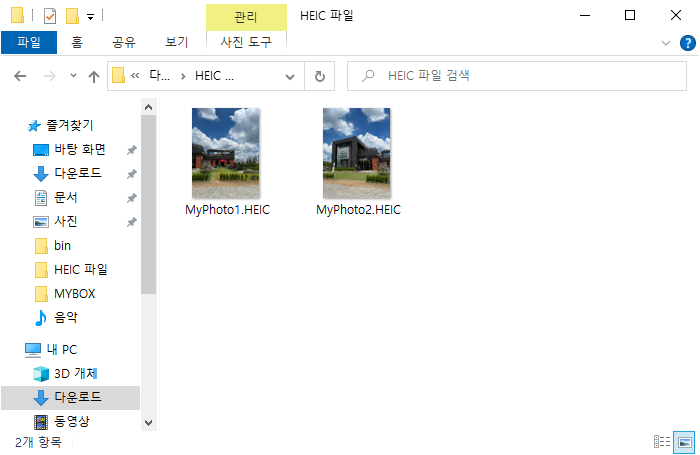700x455 pixels.
Task: Switch to large icons view in status bar
Action: 684,442
